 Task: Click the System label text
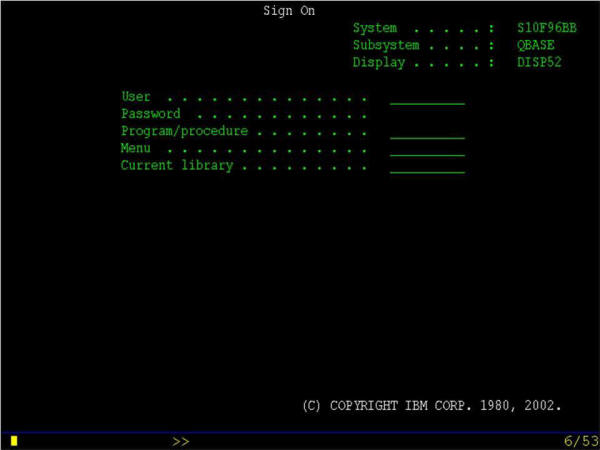coord(375,29)
